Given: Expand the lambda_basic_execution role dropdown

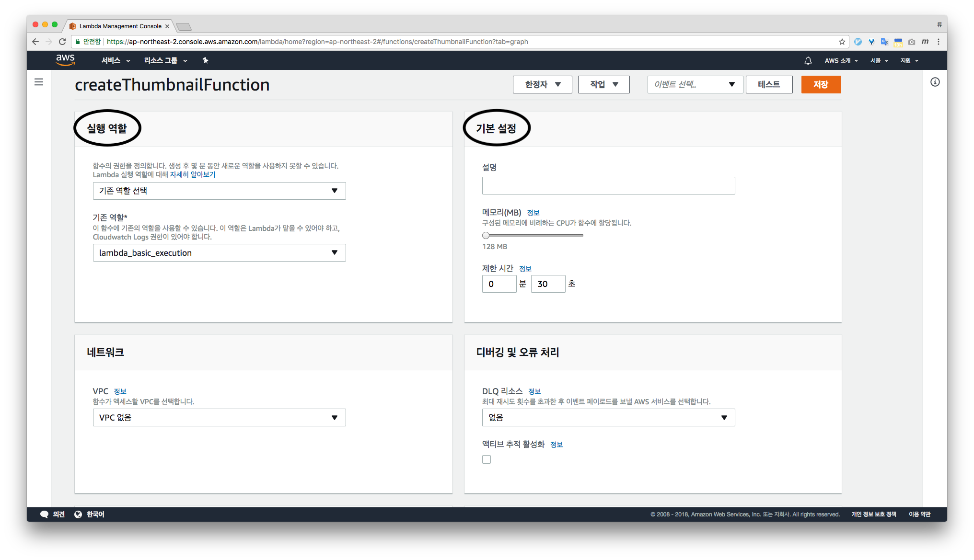Looking at the screenshot, I should pyautogui.click(x=219, y=252).
